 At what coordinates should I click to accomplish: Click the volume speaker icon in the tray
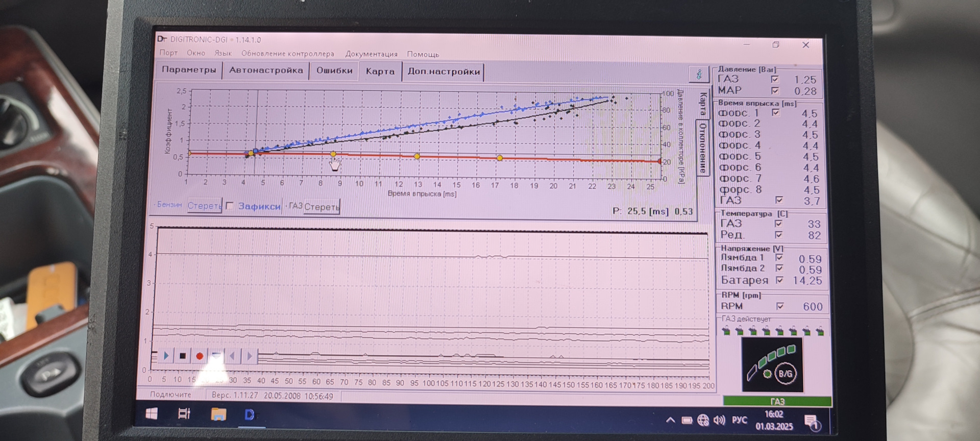(x=719, y=420)
